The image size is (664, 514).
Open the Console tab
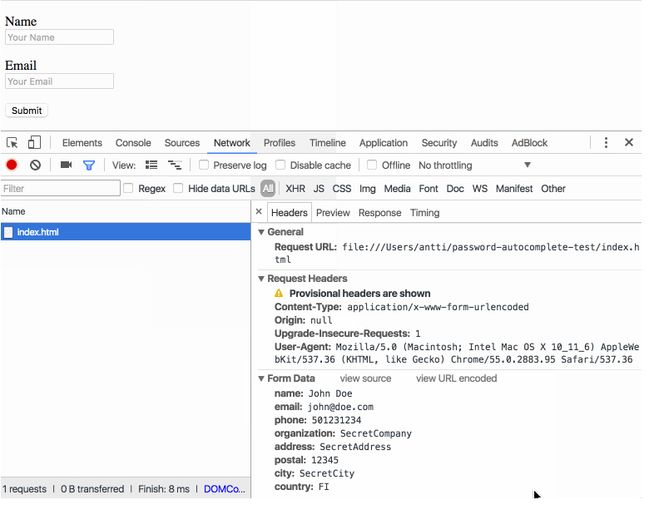tap(133, 143)
